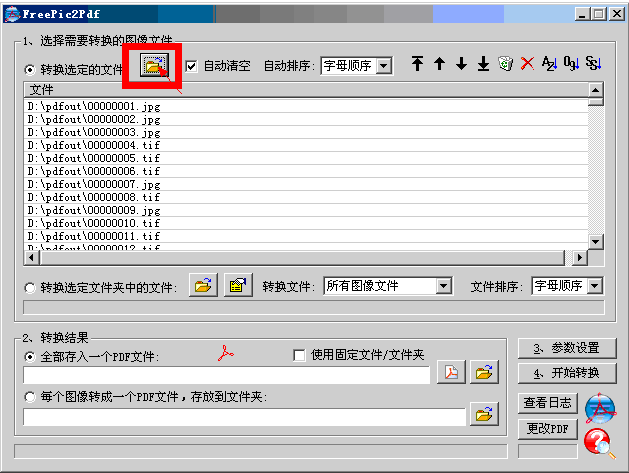
Task: Delete selected file with red X icon
Action: click(527, 63)
